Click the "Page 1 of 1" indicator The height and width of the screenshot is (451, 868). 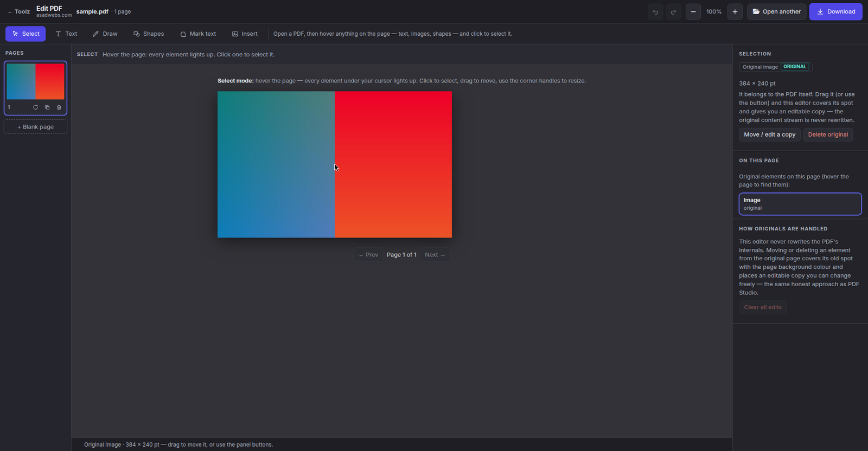[x=401, y=255]
